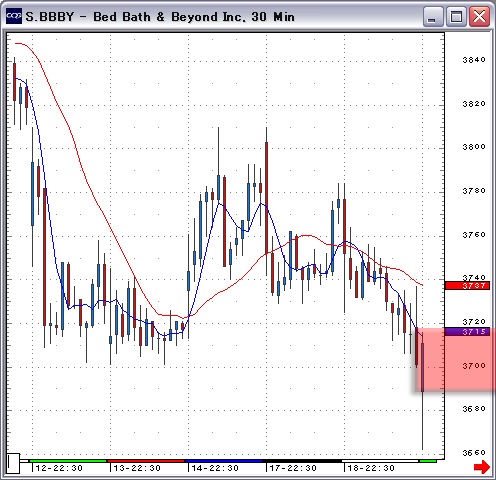
Task: Click the chart title text S.BBBY
Action: pos(49,17)
